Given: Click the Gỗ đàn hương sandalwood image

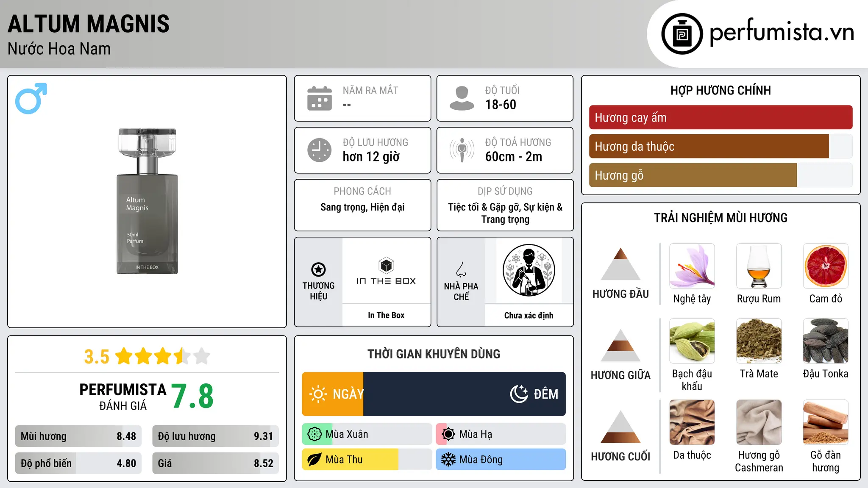Looking at the screenshot, I should (826, 422).
